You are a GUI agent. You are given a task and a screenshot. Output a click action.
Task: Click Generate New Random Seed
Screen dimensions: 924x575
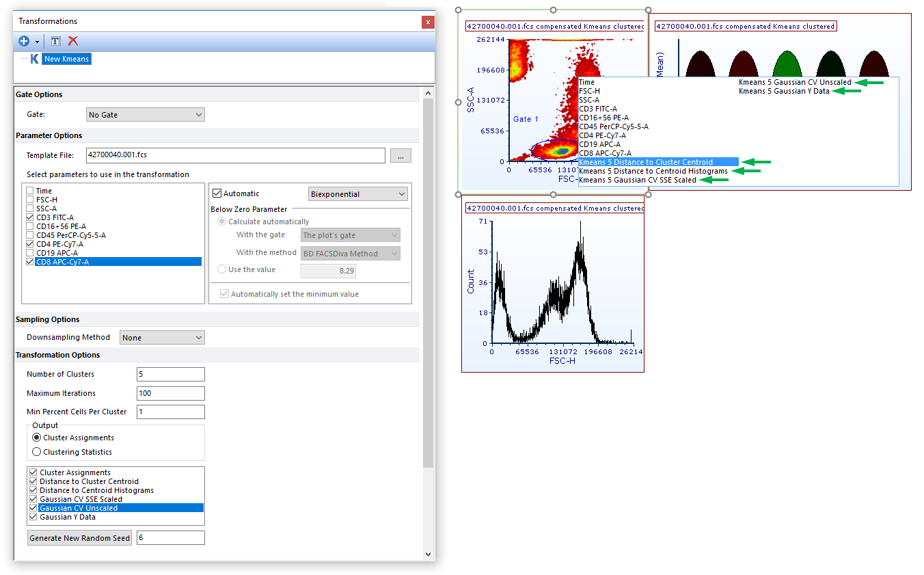coord(79,538)
